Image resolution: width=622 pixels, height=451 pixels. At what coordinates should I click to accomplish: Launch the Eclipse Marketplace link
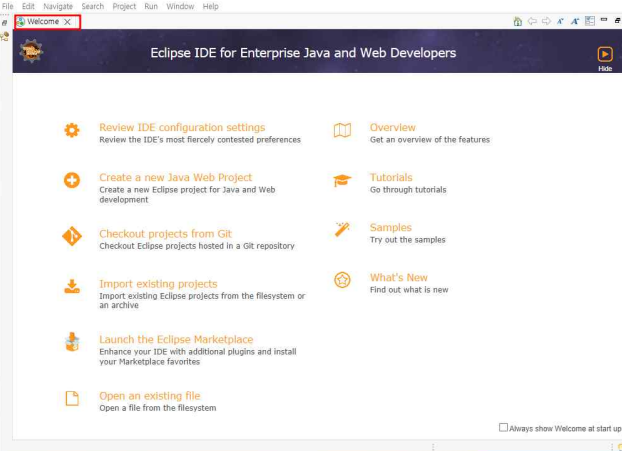click(x=176, y=340)
